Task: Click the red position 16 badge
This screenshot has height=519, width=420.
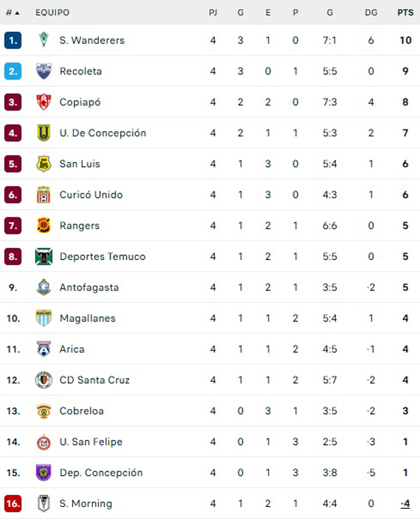Action: pyautogui.click(x=13, y=504)
